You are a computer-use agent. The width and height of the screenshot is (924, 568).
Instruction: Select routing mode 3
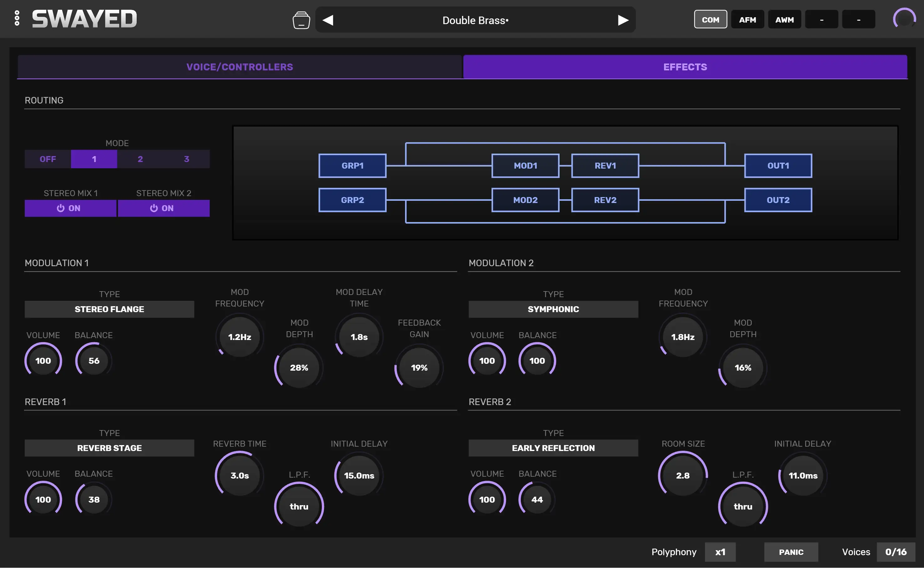(x=186, y=159)
